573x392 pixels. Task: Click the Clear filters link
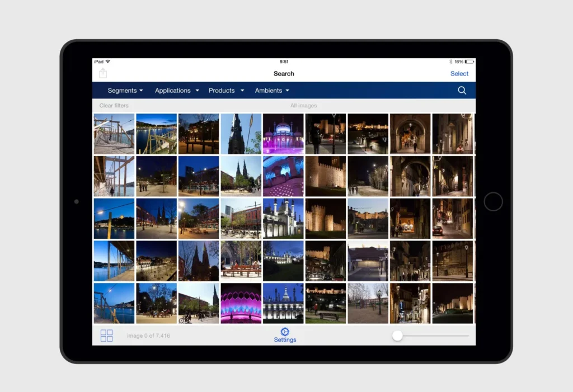coord(114,106)
